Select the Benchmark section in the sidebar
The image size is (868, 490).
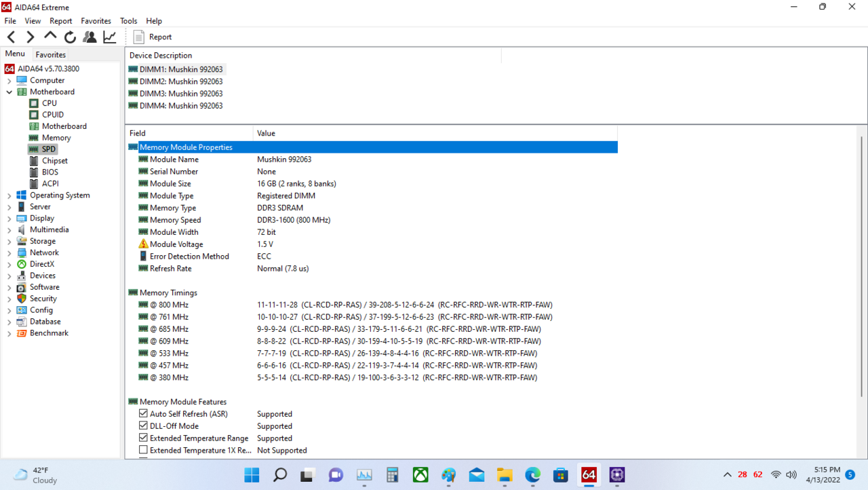tap(47, 333)
